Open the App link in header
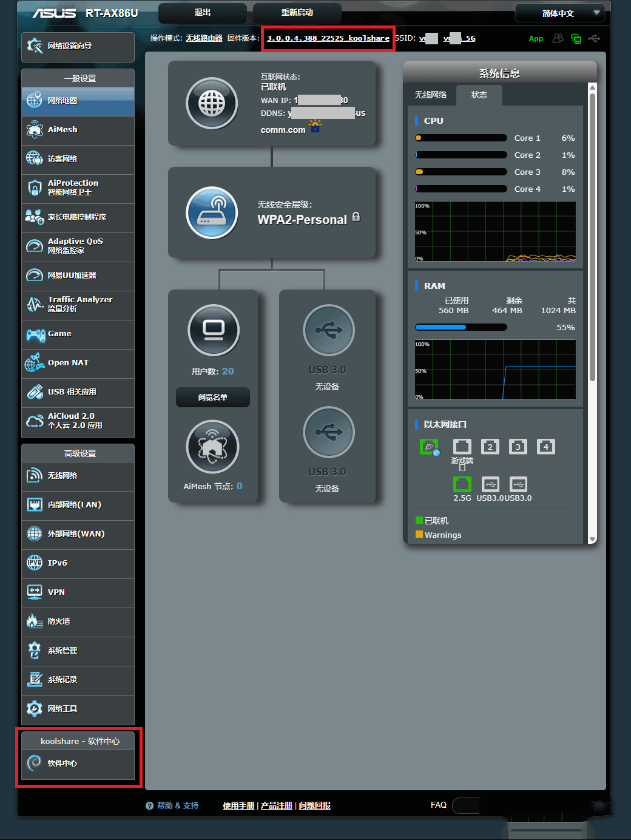The width and height of the screenshot is (631, 840). (536, 39)
